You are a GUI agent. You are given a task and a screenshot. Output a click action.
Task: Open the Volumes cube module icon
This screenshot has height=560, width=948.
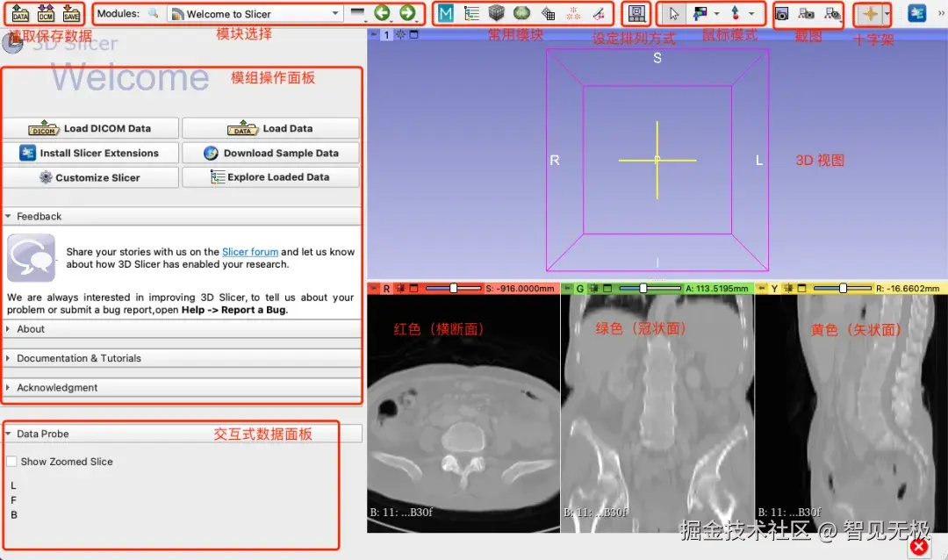[x=496, y=13]
